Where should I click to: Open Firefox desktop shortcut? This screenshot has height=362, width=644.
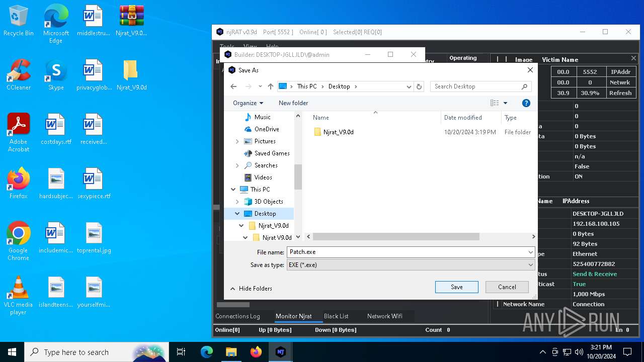19,184
